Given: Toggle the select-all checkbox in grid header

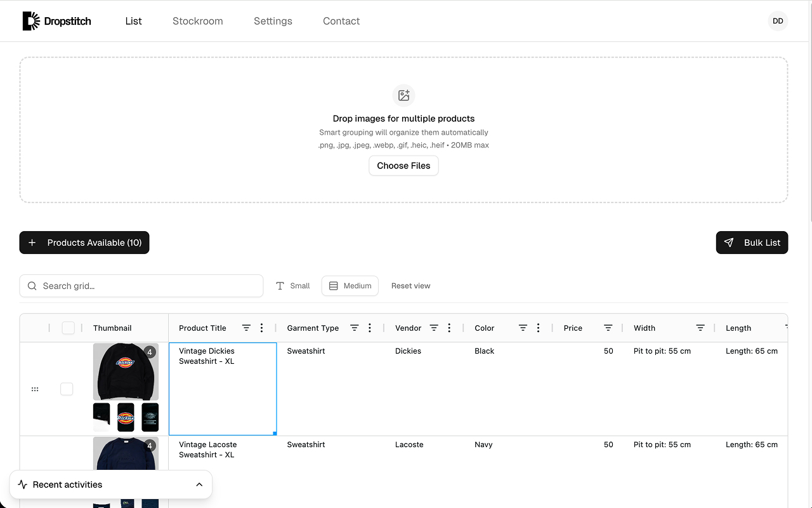Looking at the screenshot, I should 69,328.
